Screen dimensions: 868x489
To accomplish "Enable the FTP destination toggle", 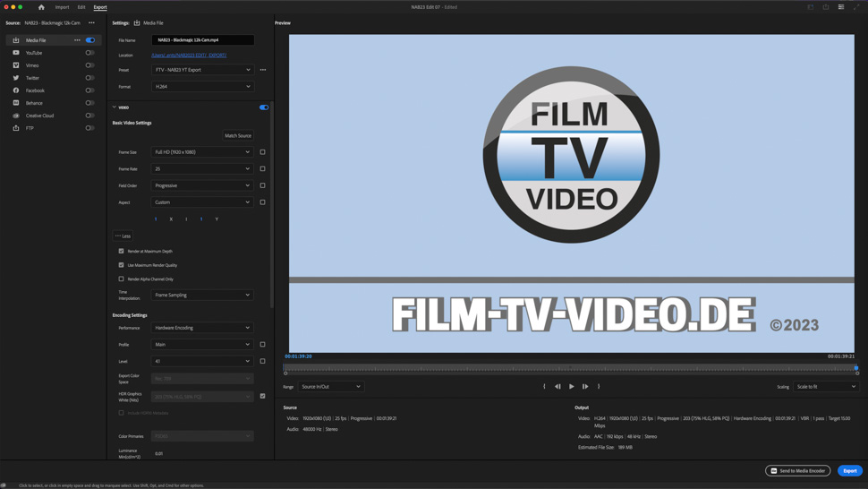I will pyautogui.click(x=89, y=128).
